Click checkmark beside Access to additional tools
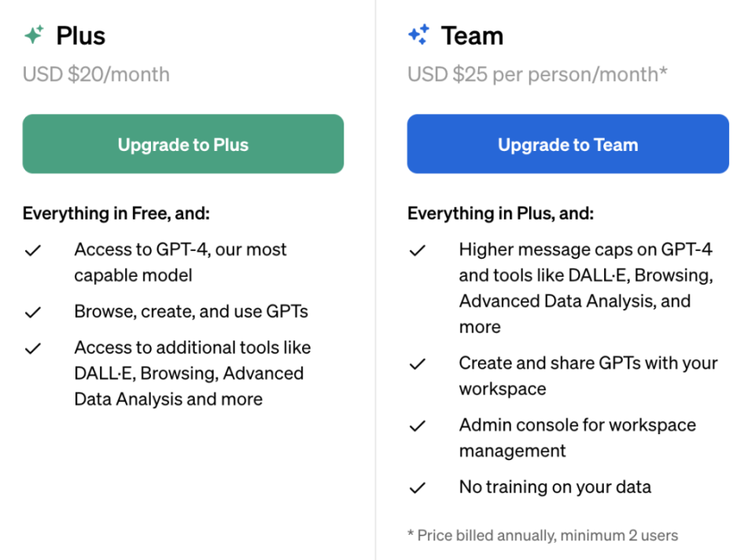Viewport: 755px width, 560px height. click(x=32, y=348)
